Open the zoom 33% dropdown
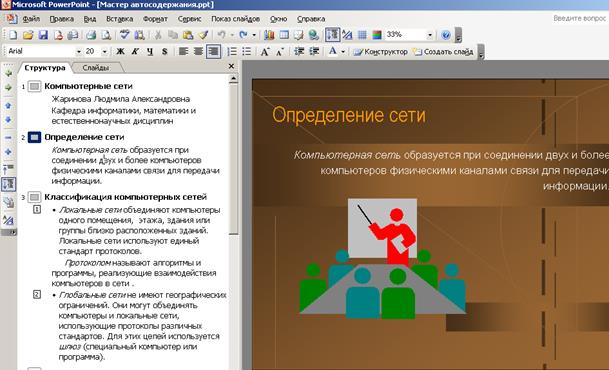Image resolution: width=609 pixels, height=370 pixels. coord(430,35)
